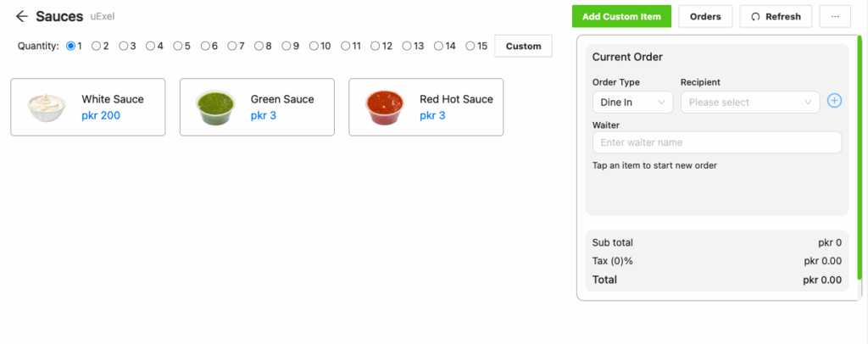Viewport: 868px width, 344px height.
Task: Go back using the left arrow icon
Action: tap(21, 17)
